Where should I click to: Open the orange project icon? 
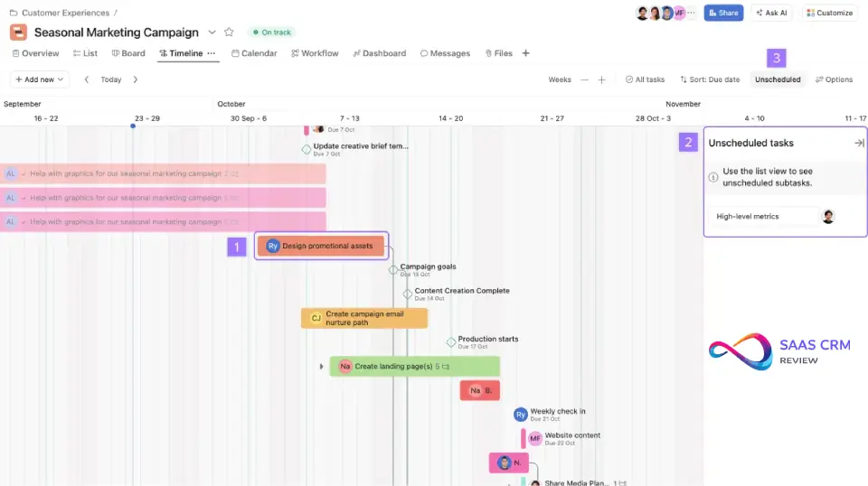19,33
